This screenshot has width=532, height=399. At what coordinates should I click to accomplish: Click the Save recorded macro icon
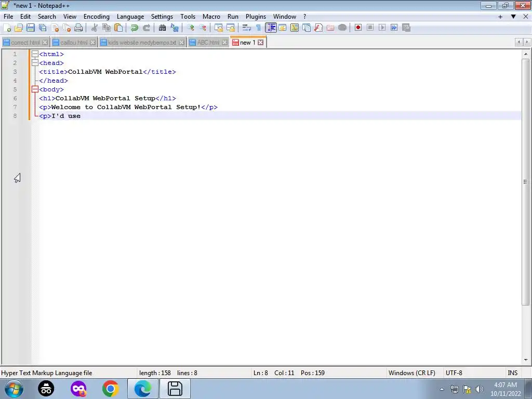(x=406, y=28)
